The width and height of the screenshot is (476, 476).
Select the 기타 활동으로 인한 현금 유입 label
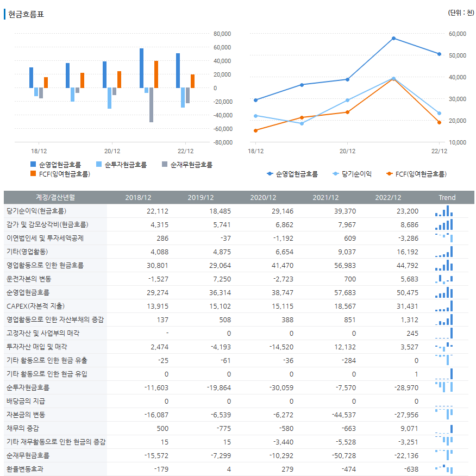point(47,374)
